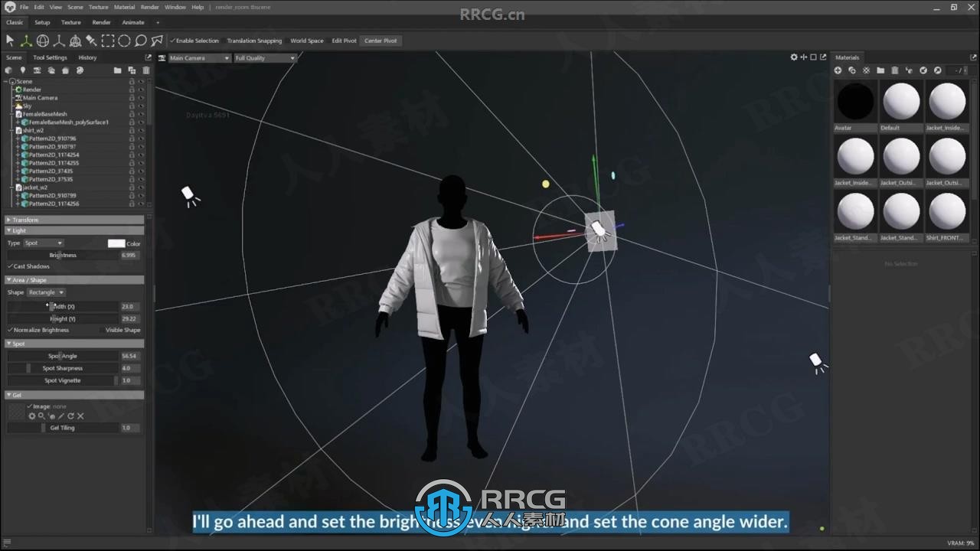Open the Scene menu

tap(75, 7)
